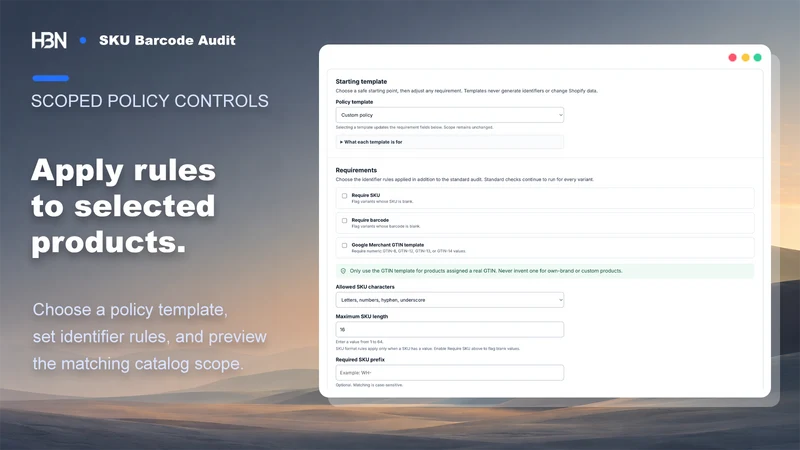Click 'Optional. Matching is case-sensitive' hint
Screen dimensions: 800x450
click(369, 385)
